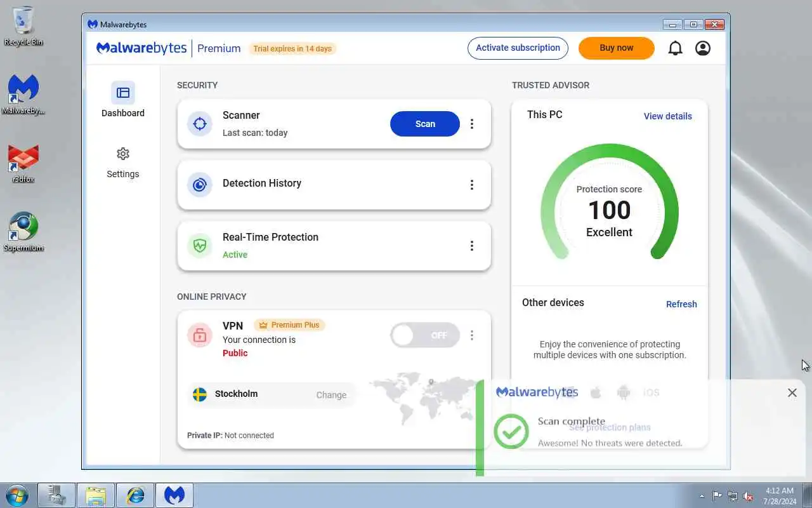Open the Dashboard sidebar icon

point(123,93)
